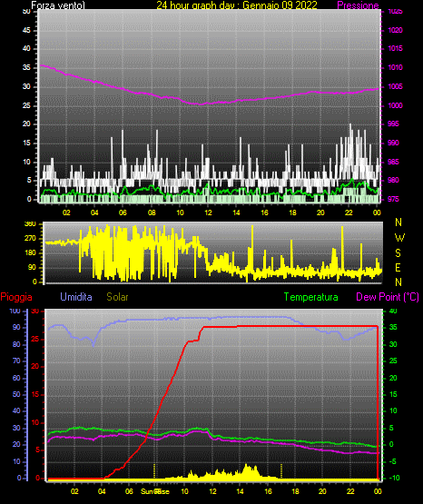Click wind force axis value "35"
The height and width of the screenshot is (504, 423).
(x=26, y=67)
